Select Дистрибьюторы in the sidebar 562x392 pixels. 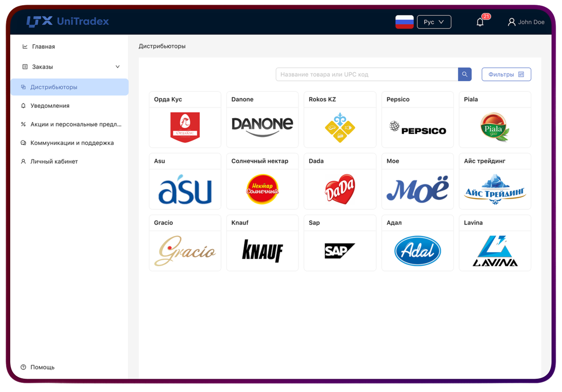tap(54, 87)
